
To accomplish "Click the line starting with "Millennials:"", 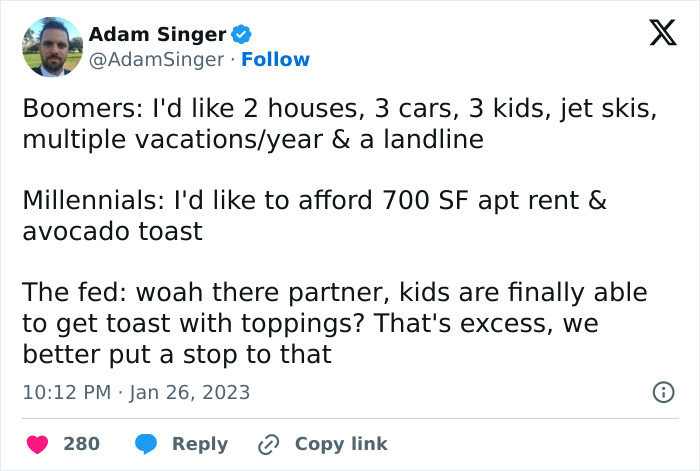I will pos(314,201).
